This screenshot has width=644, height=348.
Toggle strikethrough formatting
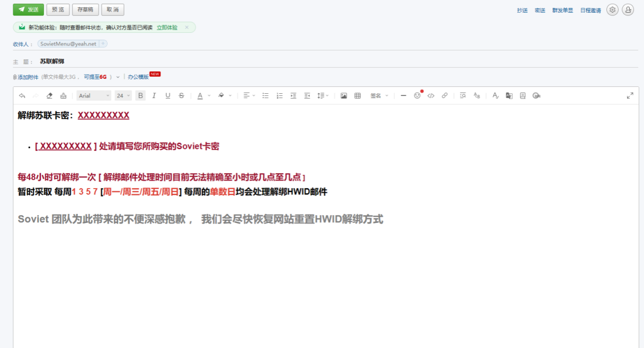[x=181, y=96]
